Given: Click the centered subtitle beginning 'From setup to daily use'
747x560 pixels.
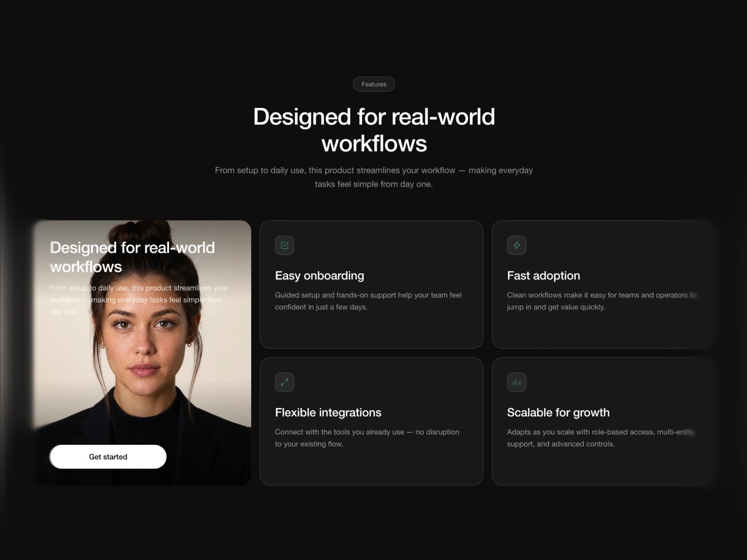Looking at the screenshot, I should [x=374, y=177].
